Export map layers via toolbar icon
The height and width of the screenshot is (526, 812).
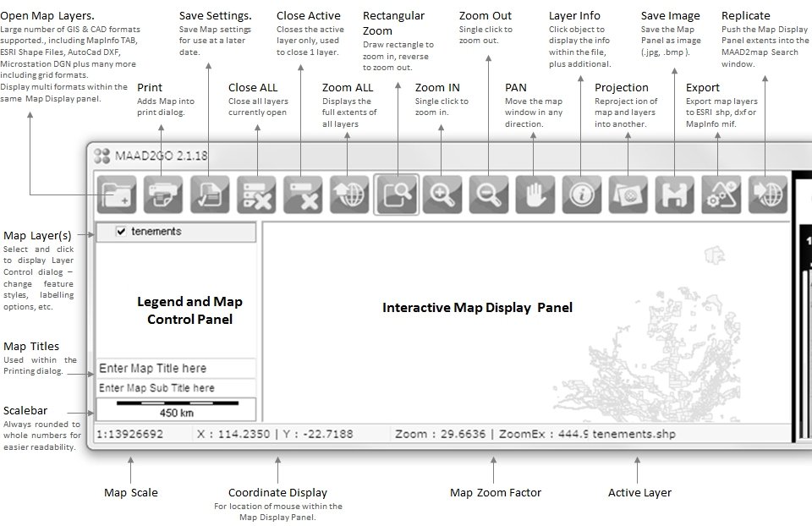pyautogui.click(x=721, y=195)
